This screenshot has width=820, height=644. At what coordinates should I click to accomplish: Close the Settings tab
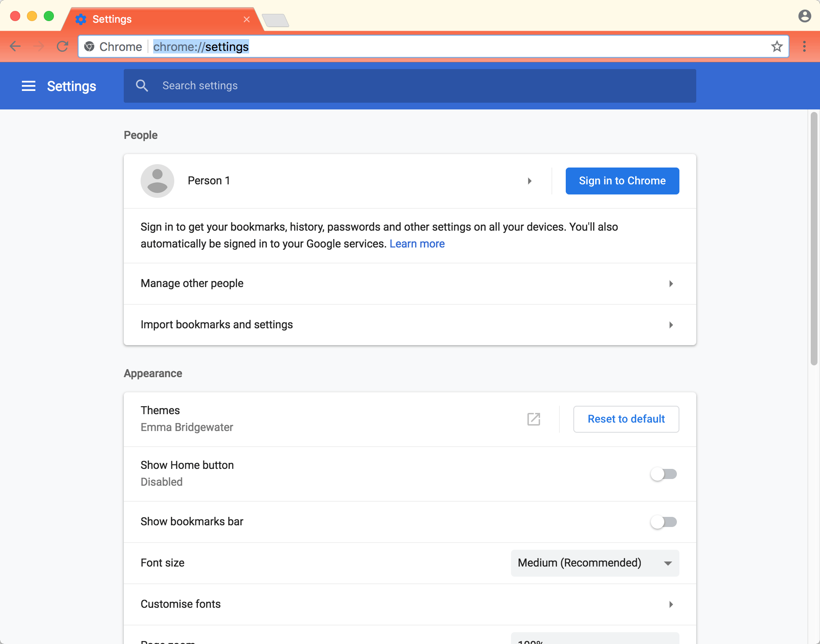pyautogui.click(x=247, y=19)
